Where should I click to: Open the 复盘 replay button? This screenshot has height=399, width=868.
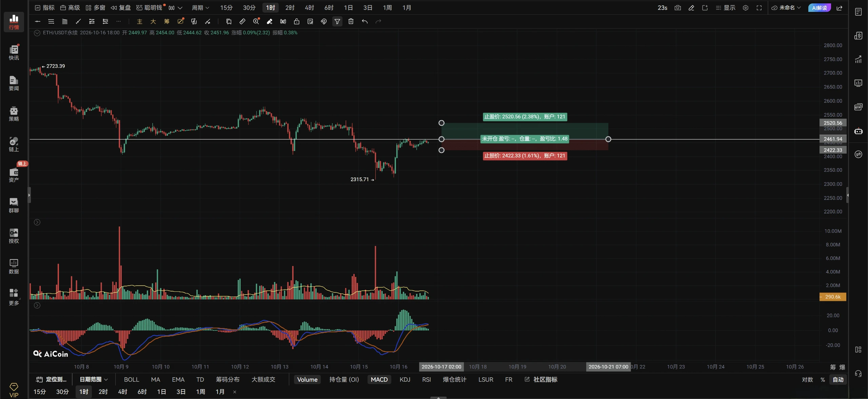(121, 7)
